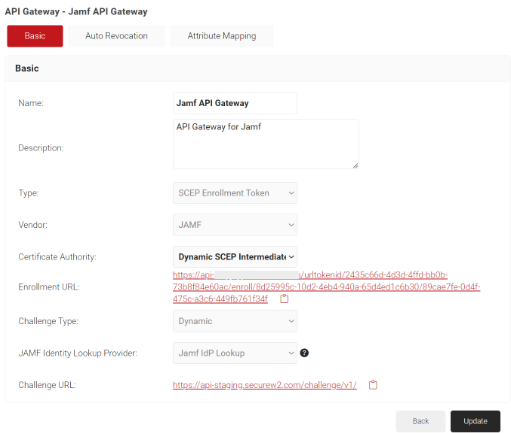
Task: Click the Update button
Action: click(x=475, y=421)
